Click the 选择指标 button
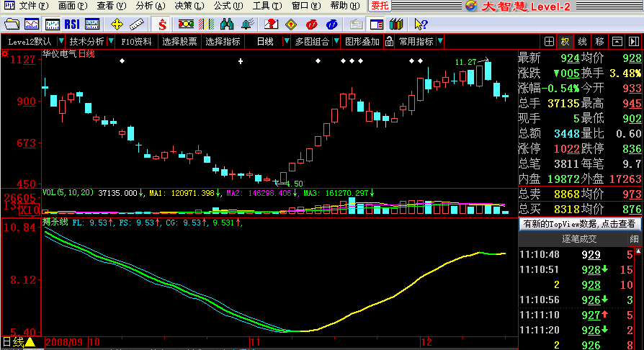The height and width of the screenshot is (350, 644). coord(223,42)
